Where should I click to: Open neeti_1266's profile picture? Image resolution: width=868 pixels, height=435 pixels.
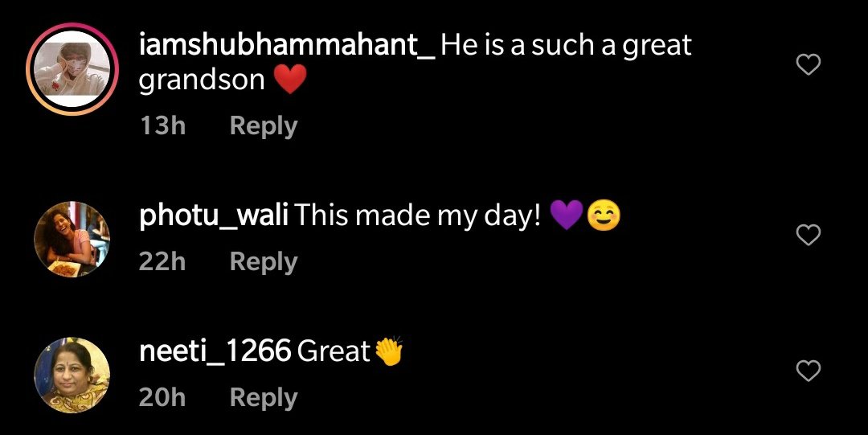point(72,375)
